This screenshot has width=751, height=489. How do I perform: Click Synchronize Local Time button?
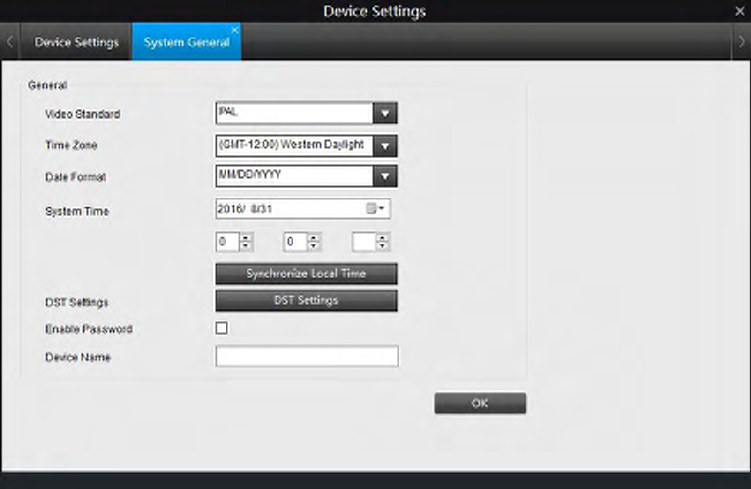click(x=307, y=273)
